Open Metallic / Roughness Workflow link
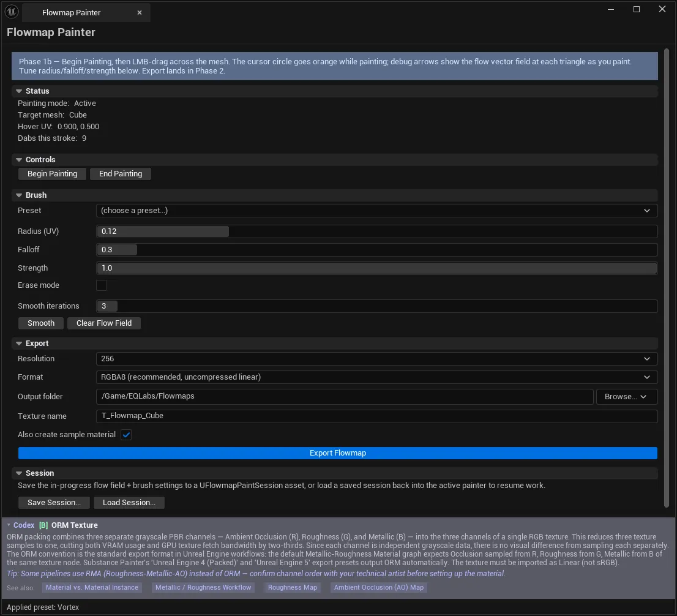This screenshot has height=616, width=677. point(203,587)
